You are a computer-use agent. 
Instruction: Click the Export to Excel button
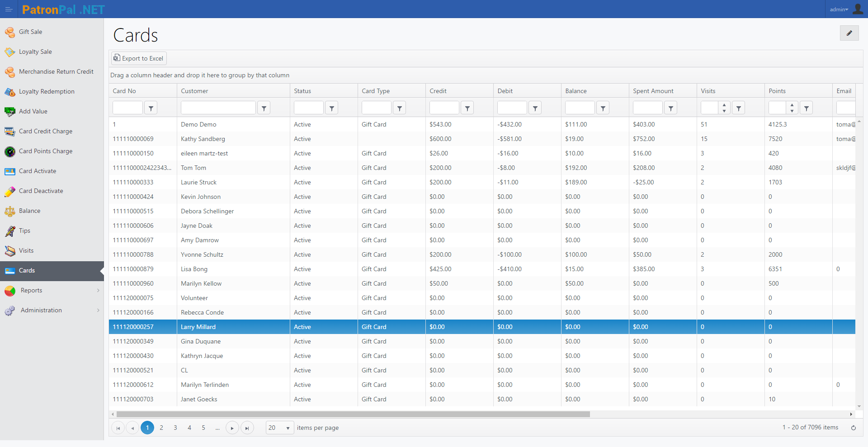coord(139,58)
